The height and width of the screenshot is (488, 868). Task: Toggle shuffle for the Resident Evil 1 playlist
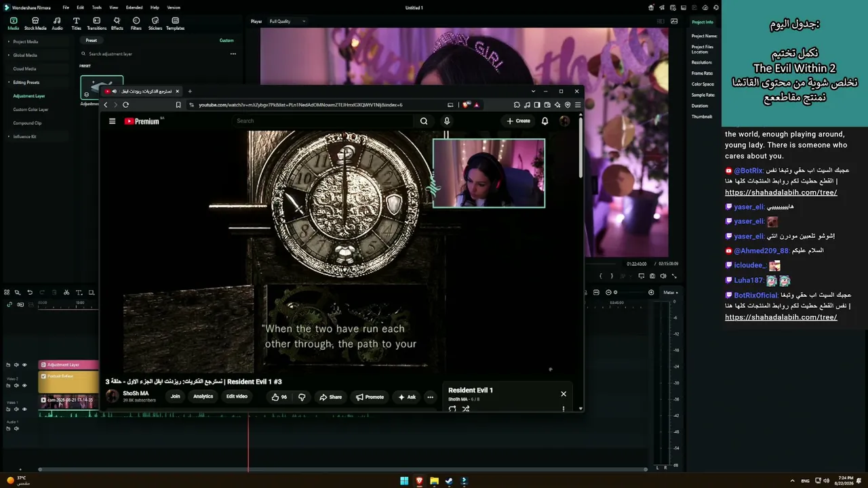click(466, 409)
